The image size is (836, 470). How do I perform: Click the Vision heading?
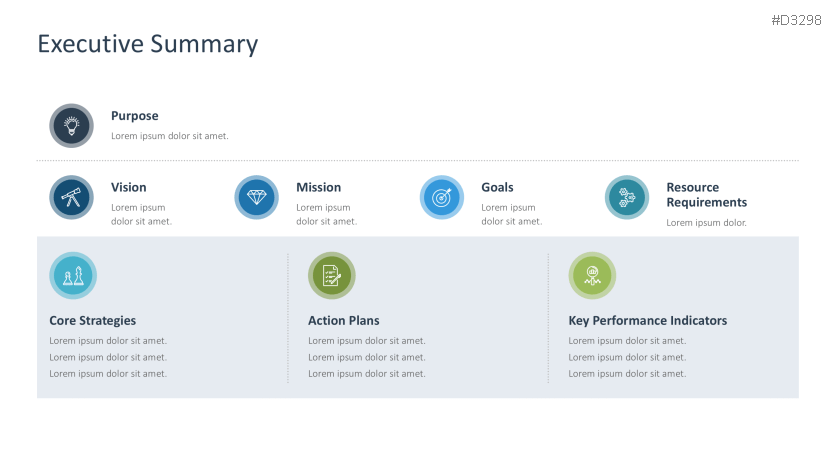[128, 187]
